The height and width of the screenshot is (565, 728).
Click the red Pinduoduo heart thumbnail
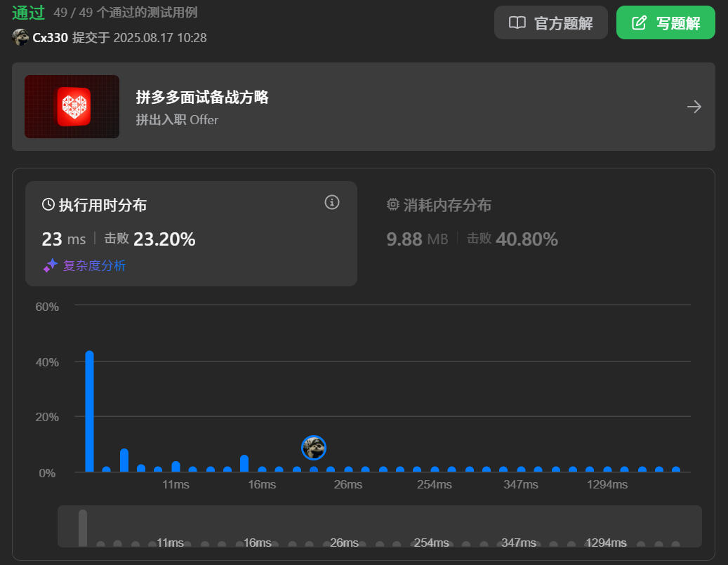(x=72, y=107)
